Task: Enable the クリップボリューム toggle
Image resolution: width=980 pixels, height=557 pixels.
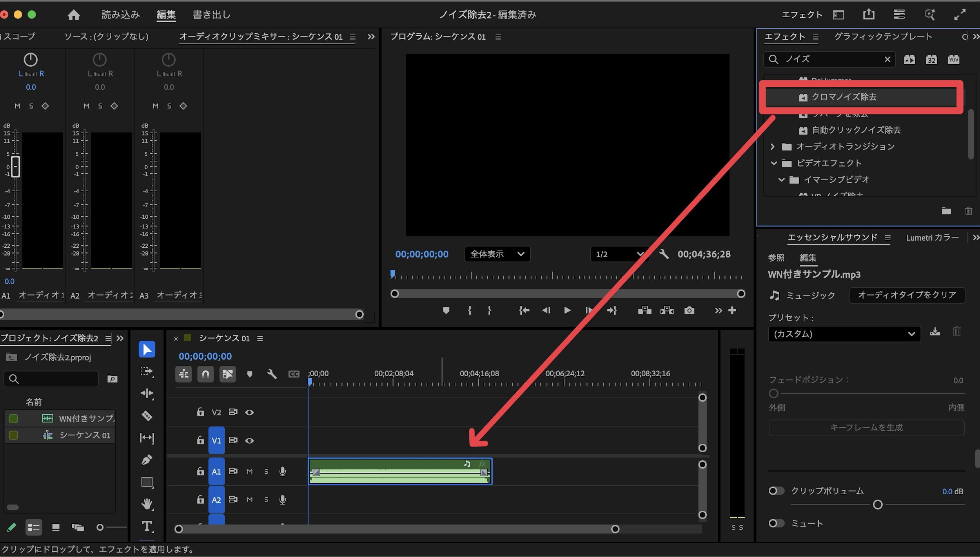Action: (x=776, y=491)
